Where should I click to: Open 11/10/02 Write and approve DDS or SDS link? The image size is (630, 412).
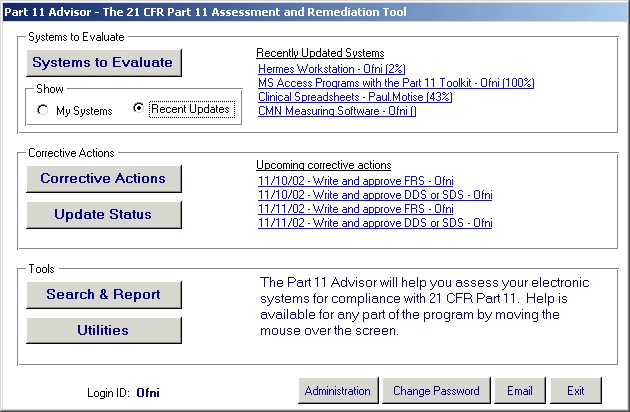point(375,195)
